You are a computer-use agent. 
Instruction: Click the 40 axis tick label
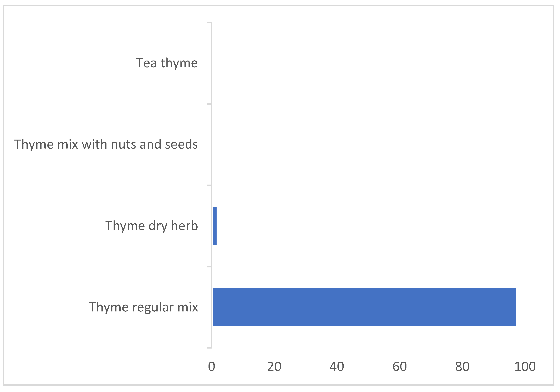pos(337,367)
